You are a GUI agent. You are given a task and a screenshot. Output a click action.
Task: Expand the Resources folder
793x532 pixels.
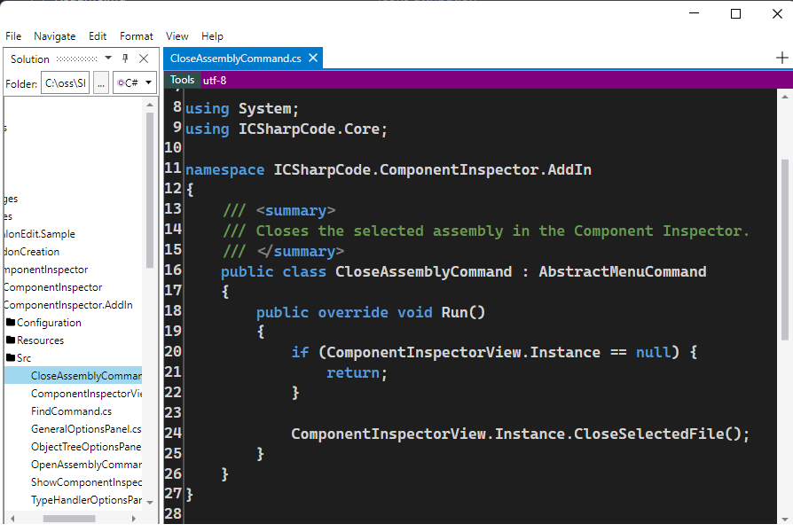40,340
